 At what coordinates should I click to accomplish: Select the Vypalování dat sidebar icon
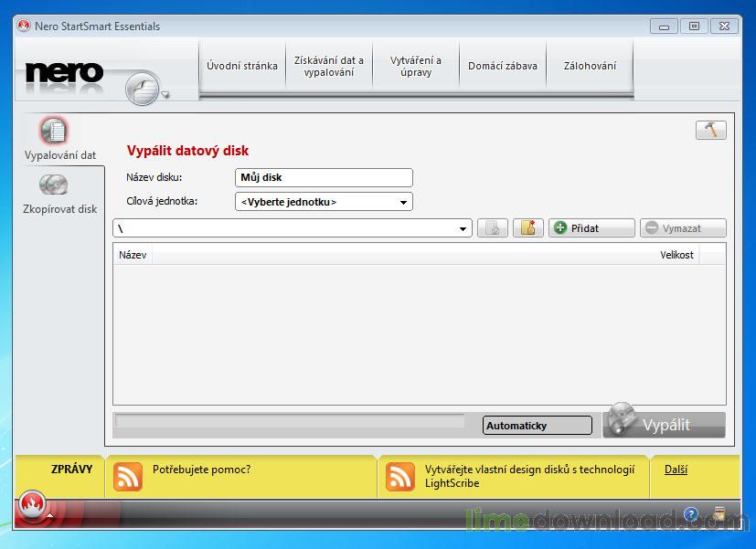pos(54,131)
